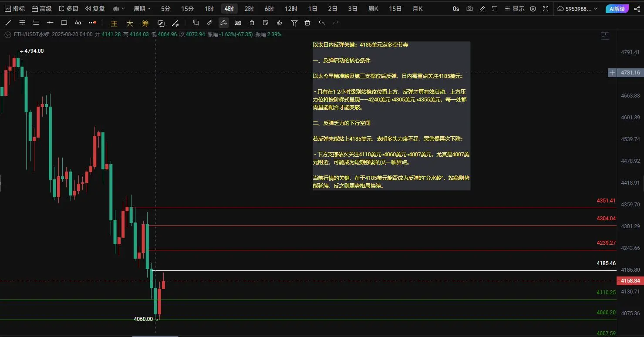Click the candlestick compare icon
This screenshot has height=337, width=644.
tap(238, 23)
